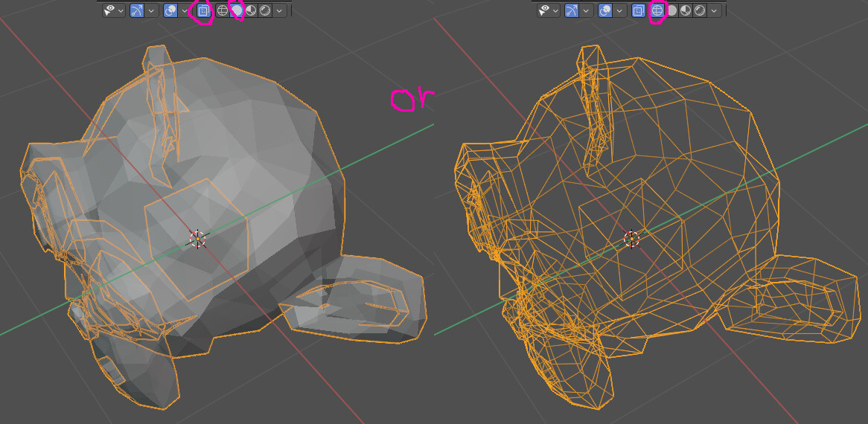
Task: Expand shading options dropdown in right viewport
Action: click(714, 10)
